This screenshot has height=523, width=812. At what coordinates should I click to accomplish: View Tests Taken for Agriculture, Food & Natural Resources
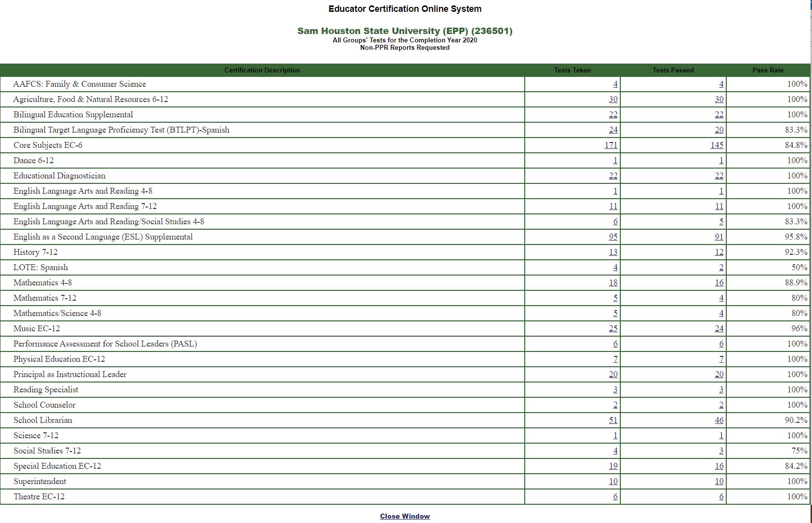point(613,99)
